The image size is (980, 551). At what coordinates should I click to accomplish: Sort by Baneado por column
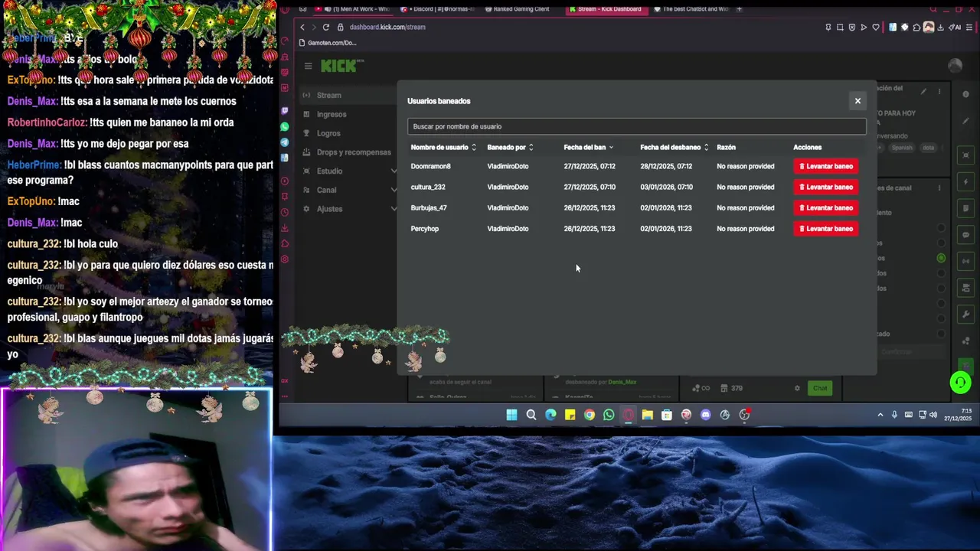pyautogui.click(x=510, y=147)
